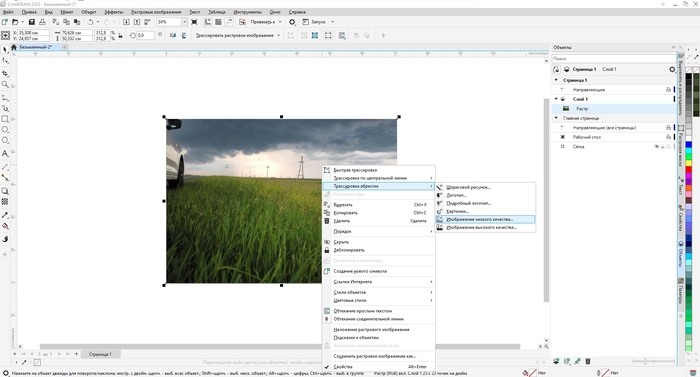Click Add Page plus icon near page tab
The width and height of the screenshot is (700, 377).
pyautogui.click(x=76, y=354)
